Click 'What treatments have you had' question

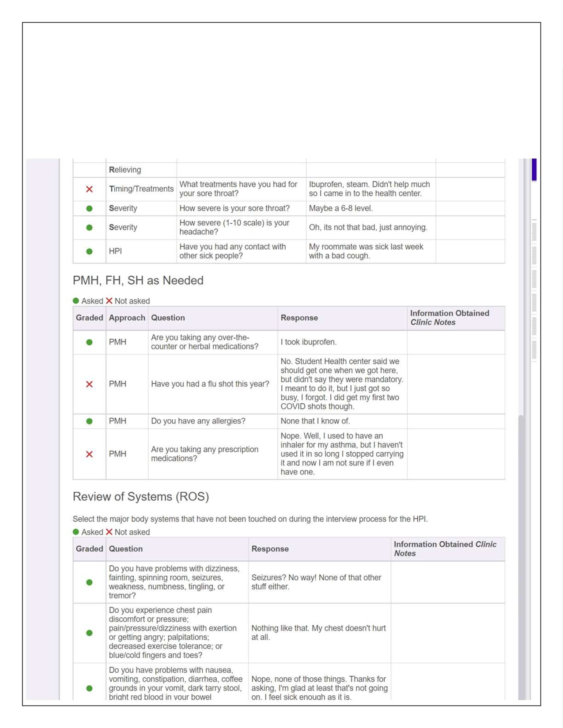(238, 189)
